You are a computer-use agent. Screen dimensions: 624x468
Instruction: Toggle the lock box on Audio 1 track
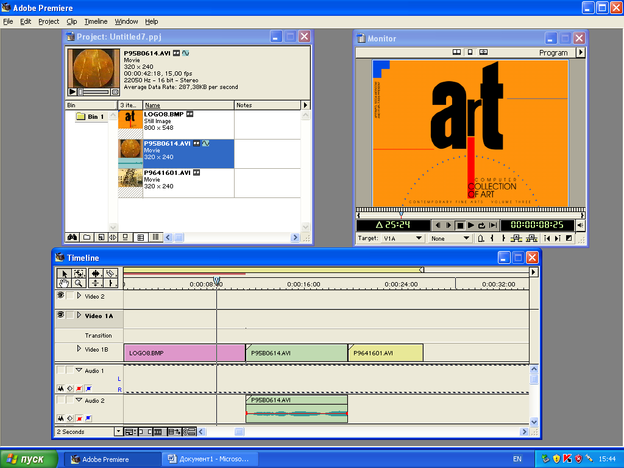pos(72,371)
